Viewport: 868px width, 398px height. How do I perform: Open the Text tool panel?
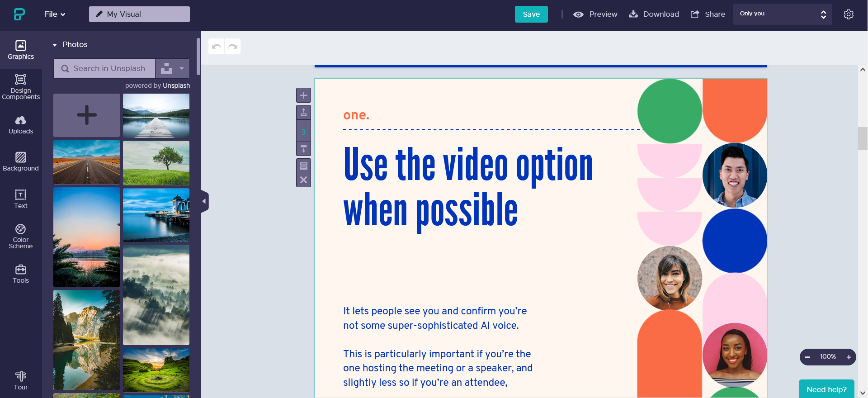coord(21,199)
